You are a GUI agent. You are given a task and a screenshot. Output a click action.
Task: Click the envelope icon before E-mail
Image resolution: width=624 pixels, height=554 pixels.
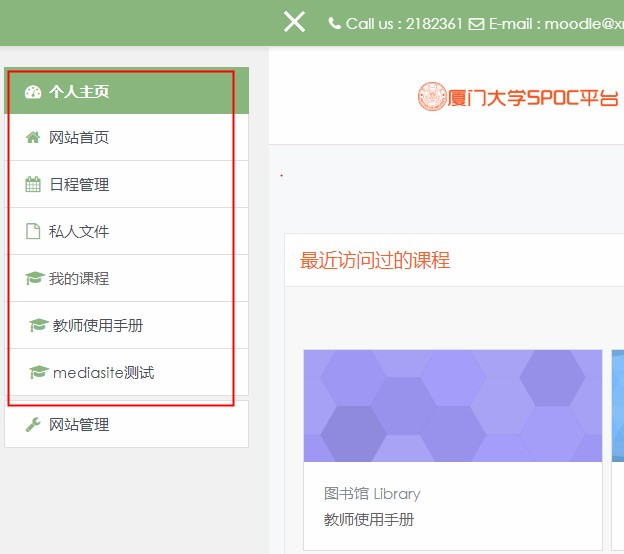coord(476,24)
